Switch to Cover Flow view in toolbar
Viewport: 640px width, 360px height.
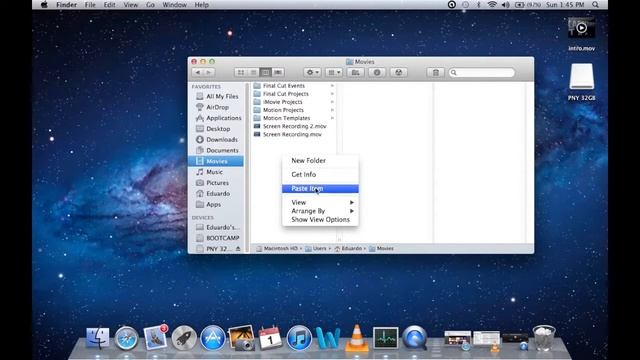(278, 72)
